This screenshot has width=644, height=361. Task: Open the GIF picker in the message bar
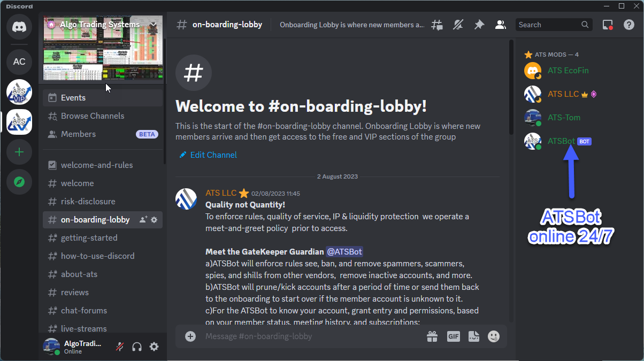tap(453, 336)
